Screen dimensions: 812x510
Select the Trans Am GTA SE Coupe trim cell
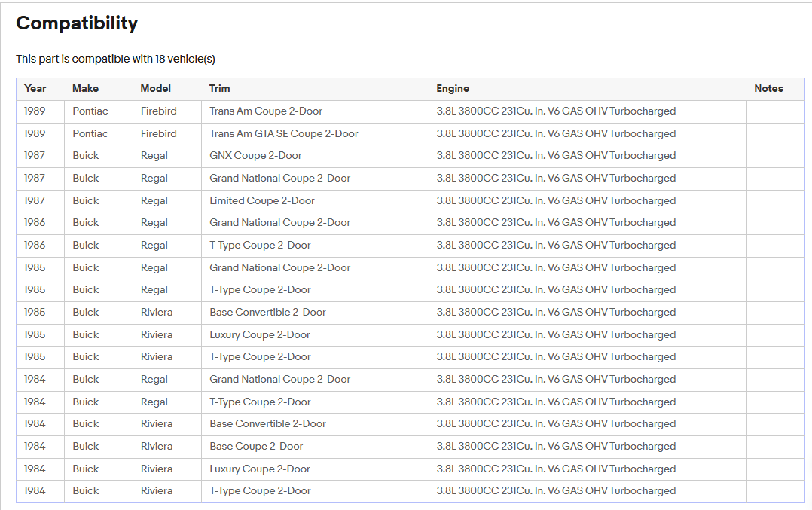click(283, 134)
